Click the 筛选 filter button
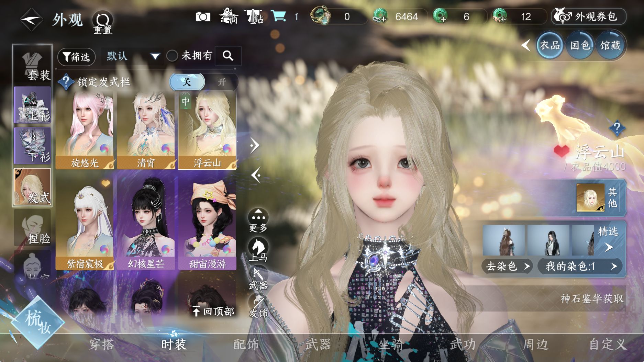Image resolution: width=644 pixels, height=362 pixels. [76, 57]
